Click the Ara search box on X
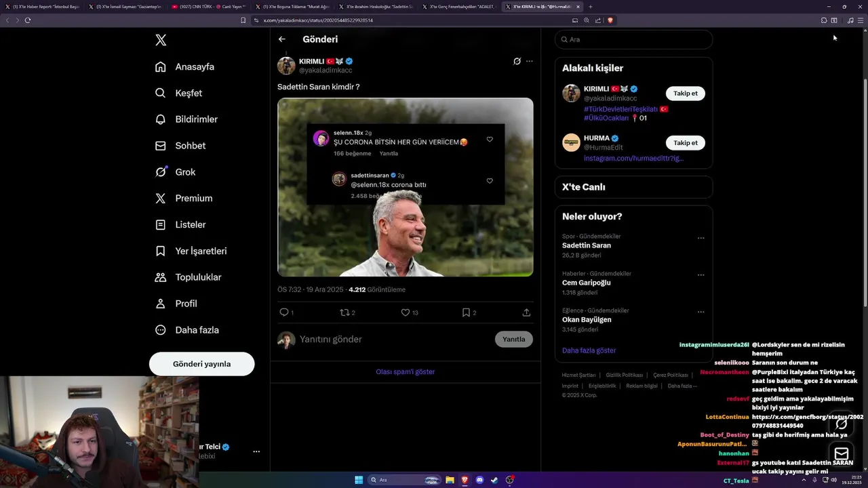Image resolution: width=868 pixels, height=488 pixels. point(633,39)
